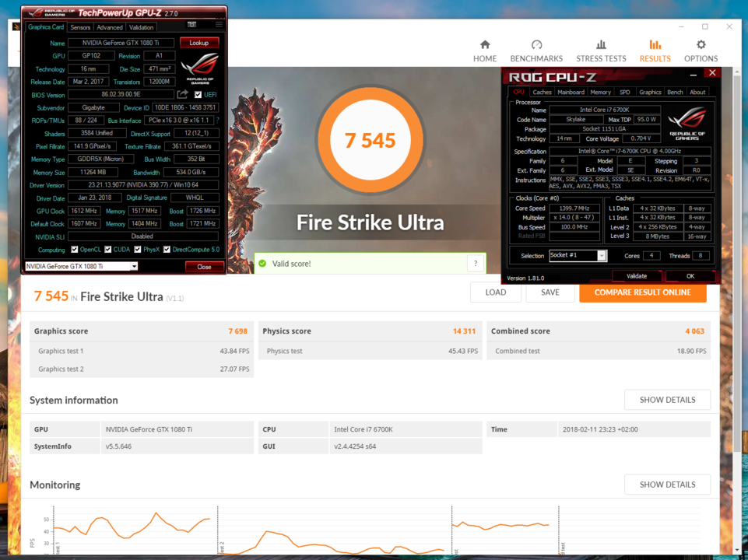This screenshot has height=560, width=748.
Task: Click the Lookup button in GPU-Z
Action: (199, 43)
